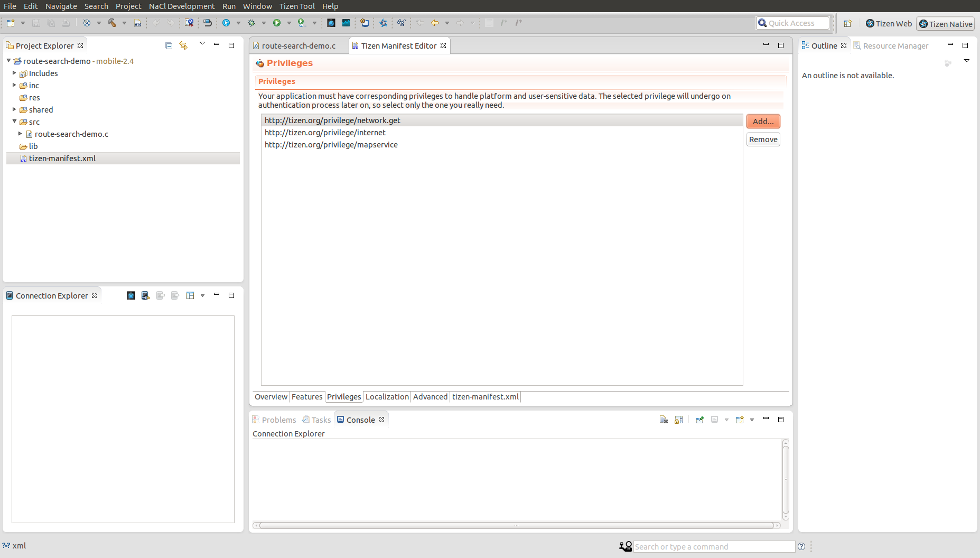
Task: Click the hammer Build icon in toolbar
Action: (x=112, y=23)
